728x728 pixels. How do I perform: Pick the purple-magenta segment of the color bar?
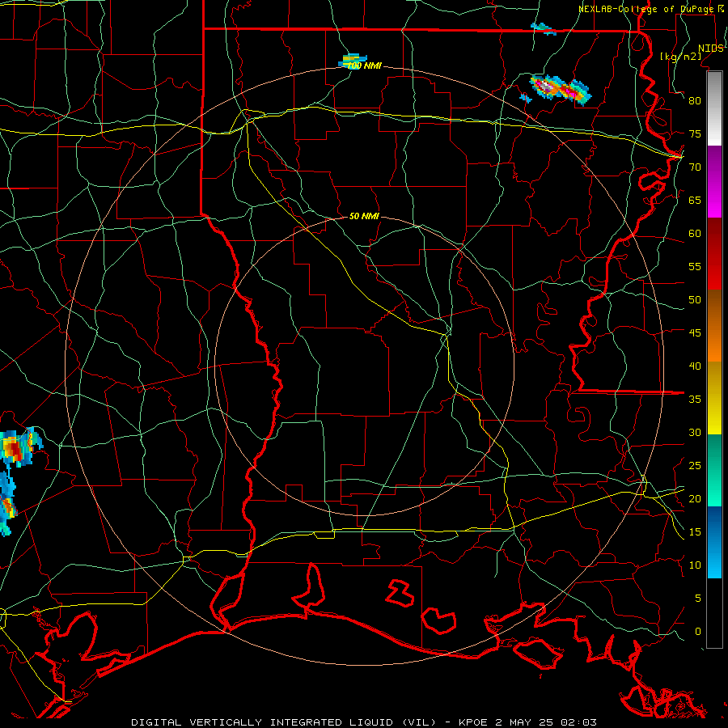[714, 181]
